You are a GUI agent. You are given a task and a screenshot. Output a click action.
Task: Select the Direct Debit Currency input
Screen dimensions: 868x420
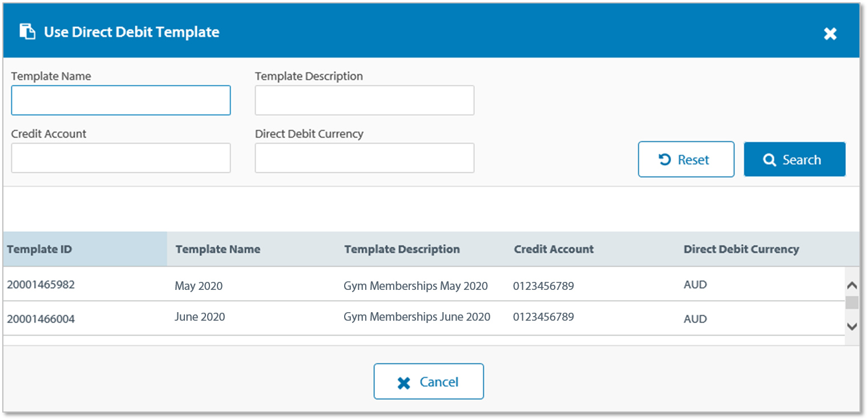click(364, 158)
